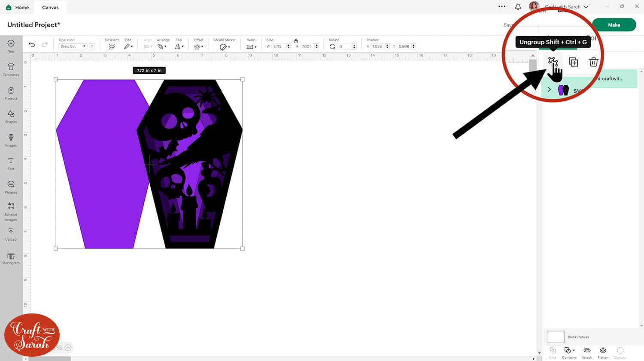Click the profile avatar picture
644x361 pixels.
(x=534, y=6)
